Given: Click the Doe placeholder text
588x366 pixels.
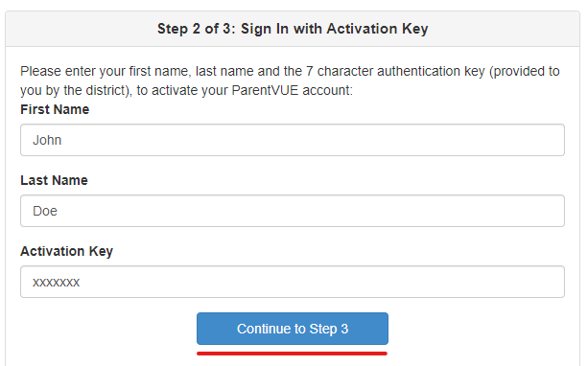Looking at the screenshot, I should click(45, 211).
